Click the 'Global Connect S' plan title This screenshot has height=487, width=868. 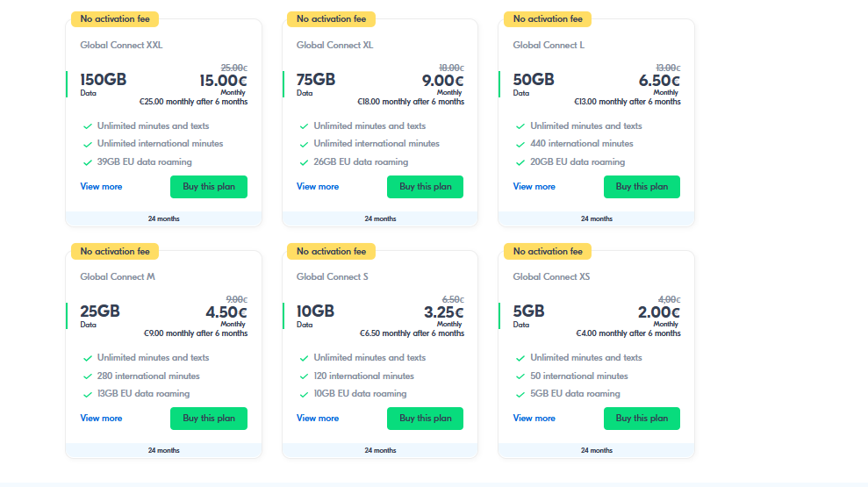click(x=332, y=276)
